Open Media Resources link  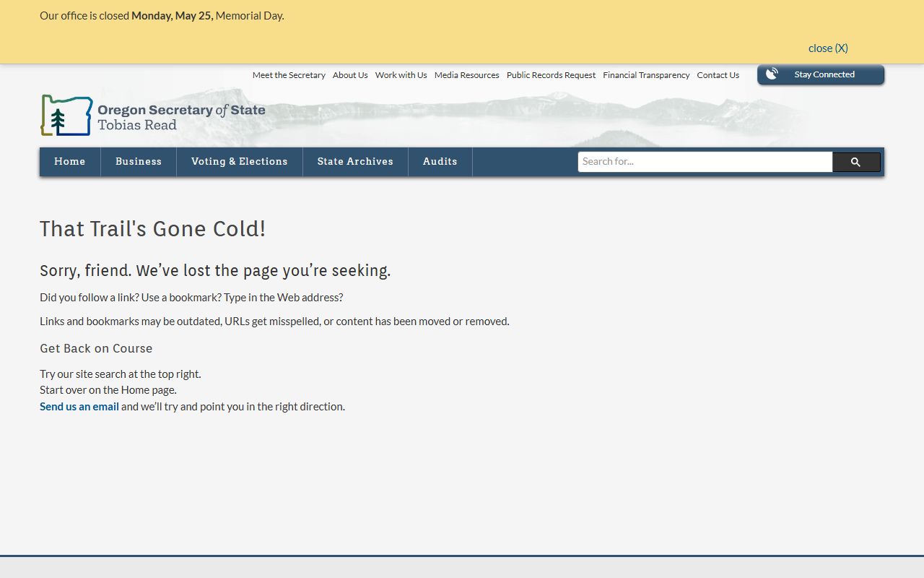pos(467,75)
